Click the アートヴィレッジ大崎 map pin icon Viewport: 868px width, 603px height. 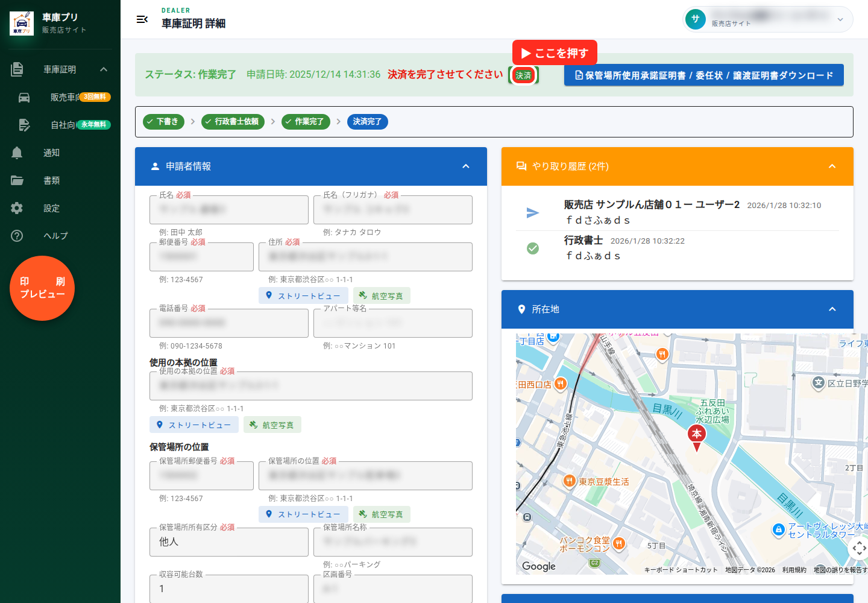tap(779, 530)
